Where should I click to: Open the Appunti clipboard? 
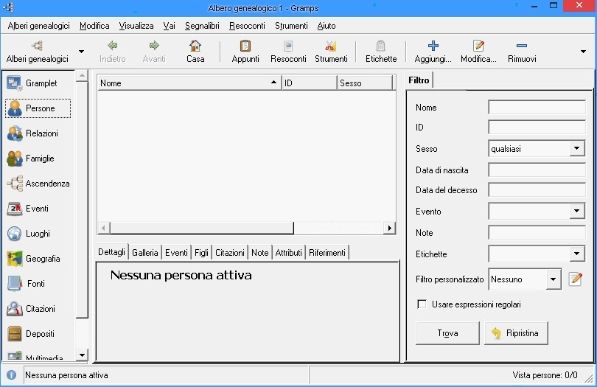pyautogui.click(x=245, y=52)
